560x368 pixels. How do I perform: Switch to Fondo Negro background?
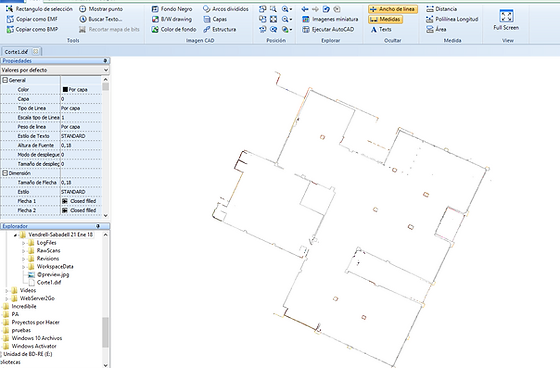172,9
